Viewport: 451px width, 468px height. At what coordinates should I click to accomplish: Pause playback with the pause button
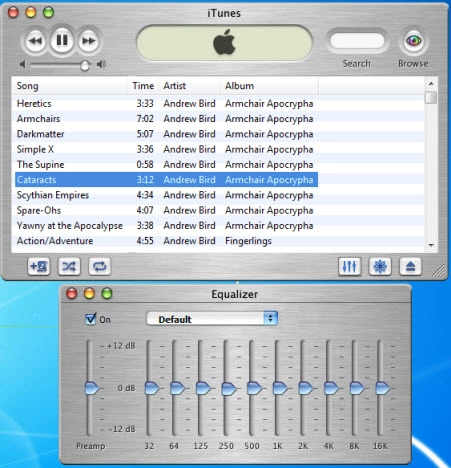(62, 40)
